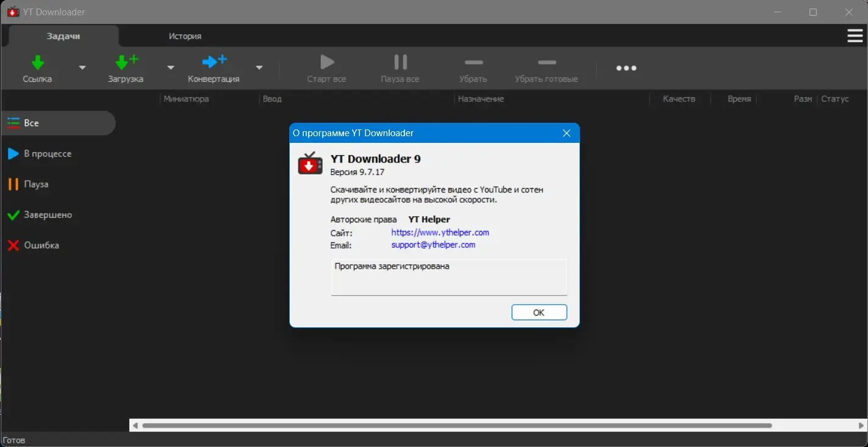Click the scrollbar left arrow
868x447 pixels.
pos(135,425)
